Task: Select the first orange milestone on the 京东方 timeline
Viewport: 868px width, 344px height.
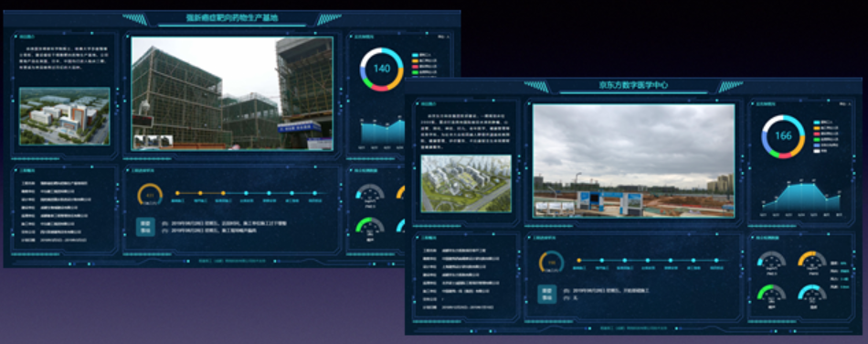Action: pyautogui.click(x=579, y=260)
